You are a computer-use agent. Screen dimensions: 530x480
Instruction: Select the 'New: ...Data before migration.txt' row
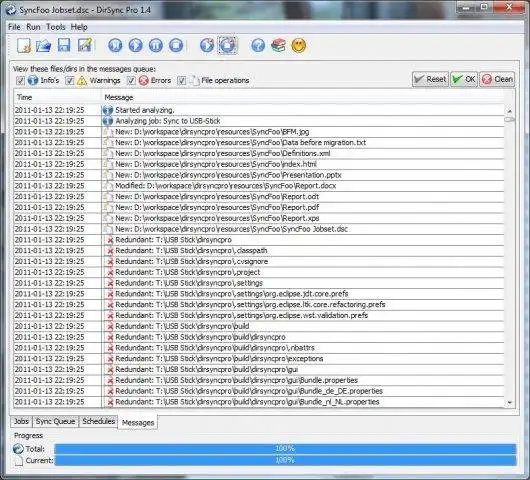259,143
